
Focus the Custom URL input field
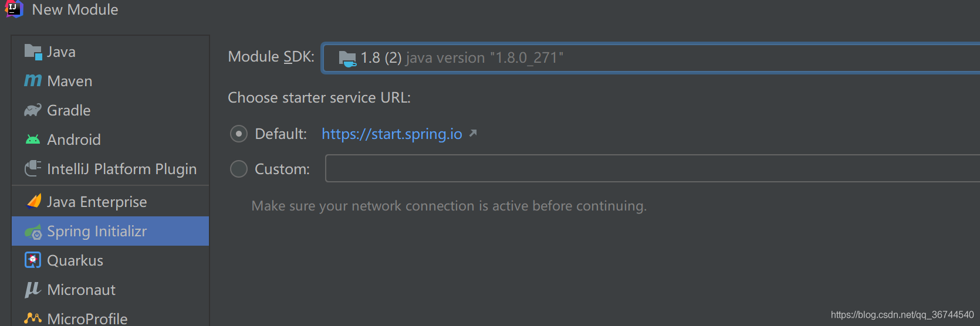653,168
